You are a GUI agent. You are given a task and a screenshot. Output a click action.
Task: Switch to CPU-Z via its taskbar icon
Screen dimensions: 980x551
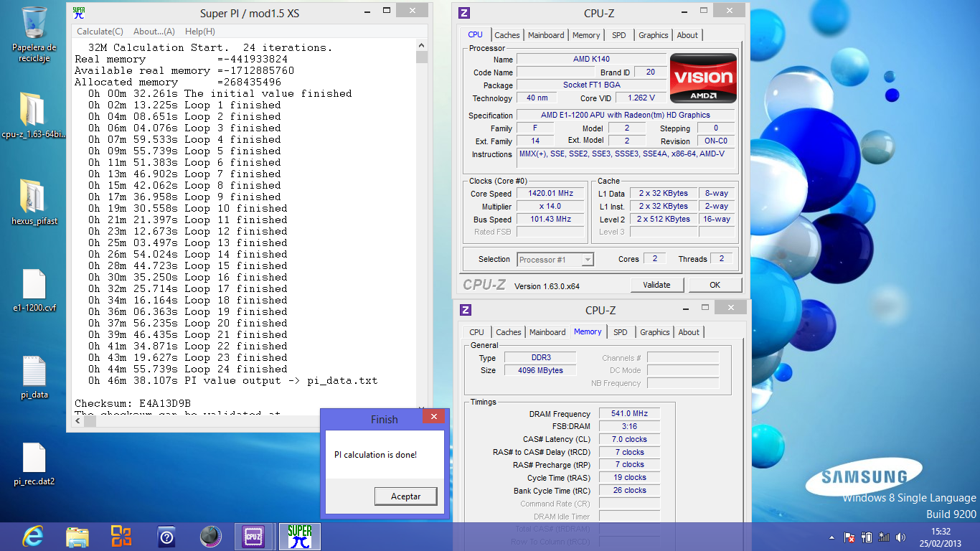coord(253,537)
